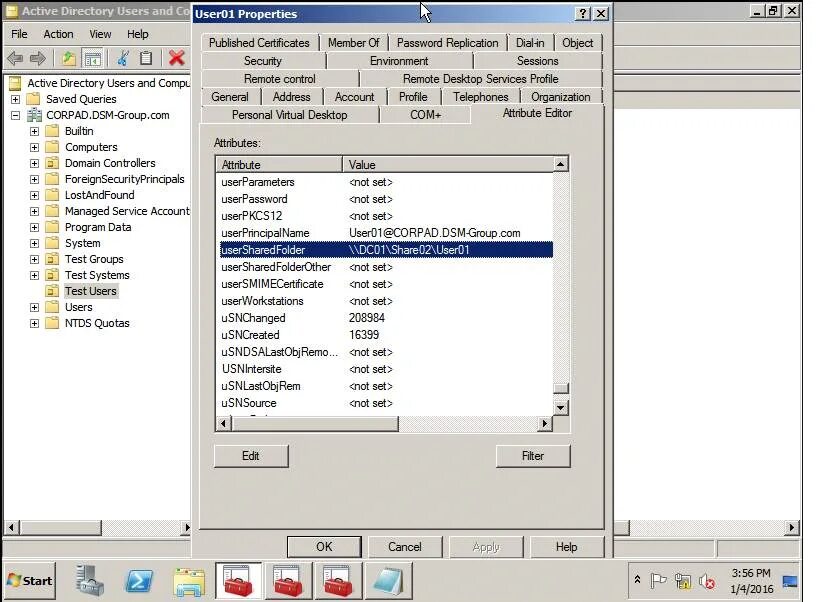Collapse the CORPAD.DSM-Group.com node
The width and height of the screenshot is (819, 602).
[15, 115]
